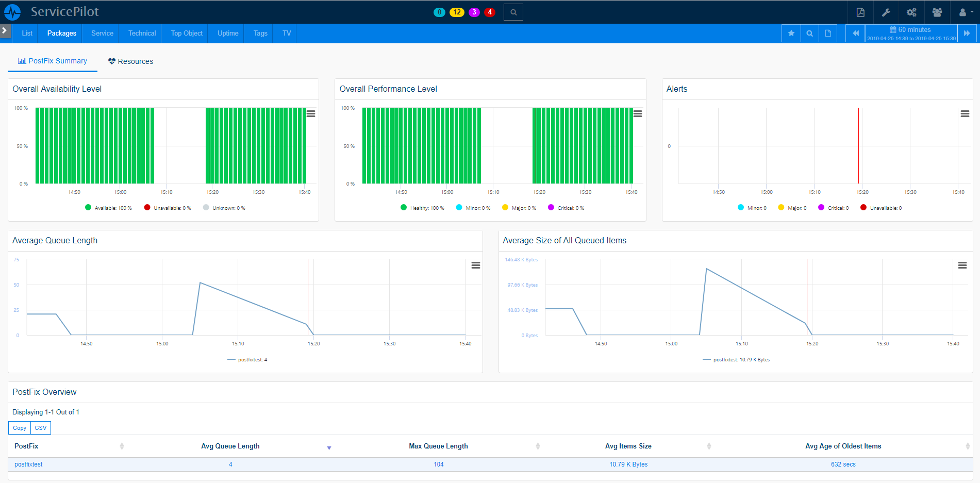
Task: Advance to next time period
Action: (x=967, y=34)
